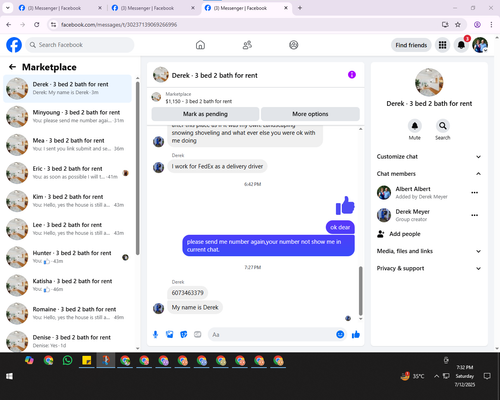Open options for Albert Albert member
500x400 pixels.
point(475,193)
